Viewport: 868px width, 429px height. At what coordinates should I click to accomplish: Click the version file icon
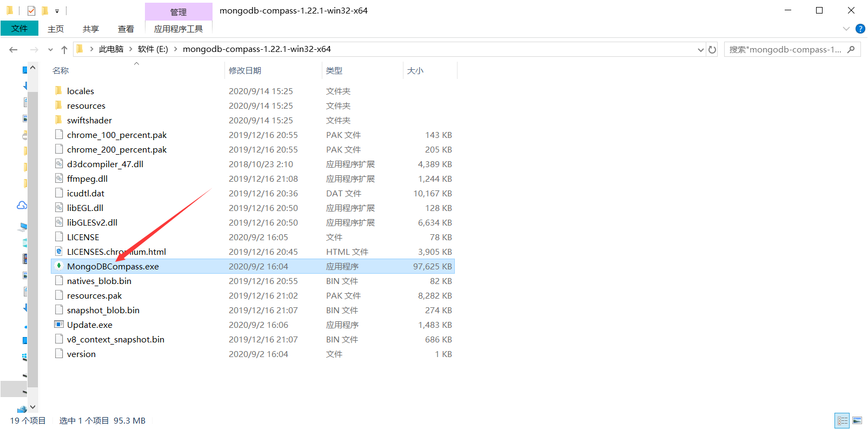pos(59,354)
